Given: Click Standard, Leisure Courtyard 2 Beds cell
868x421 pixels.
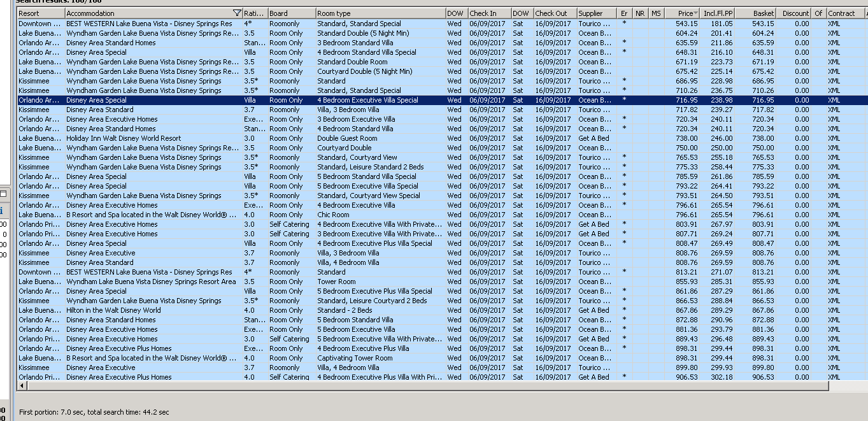Looking at the screenshot, I should 372,301.
